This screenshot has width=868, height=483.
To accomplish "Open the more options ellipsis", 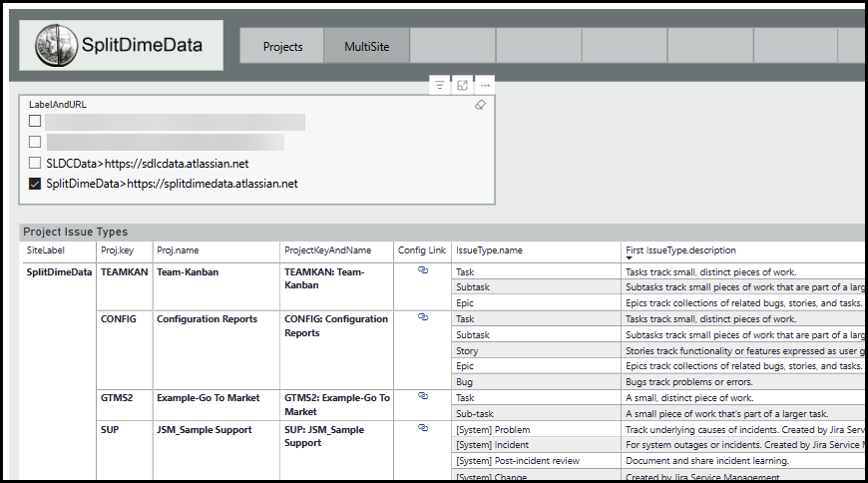I will coord(485,85).
